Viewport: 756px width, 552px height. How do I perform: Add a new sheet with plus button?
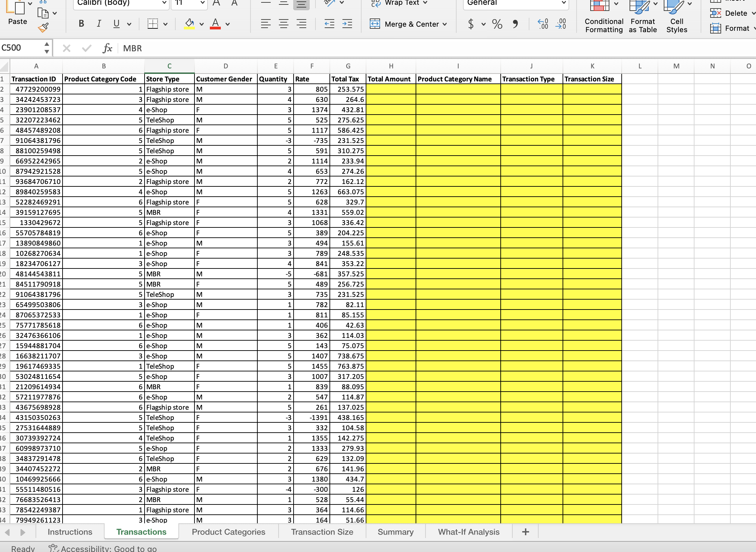click(525, 532)
